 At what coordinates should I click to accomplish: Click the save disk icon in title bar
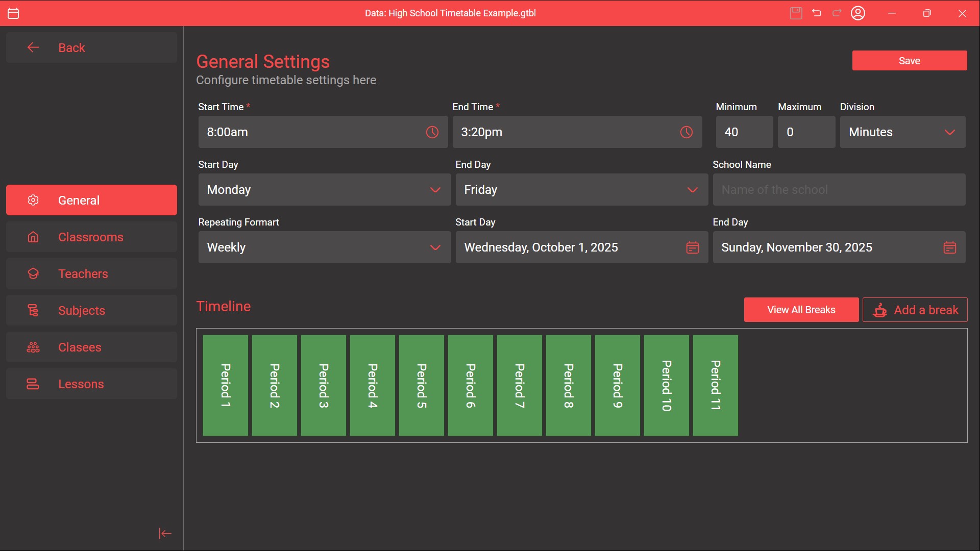pyautogui.click(x=796, y=13)
